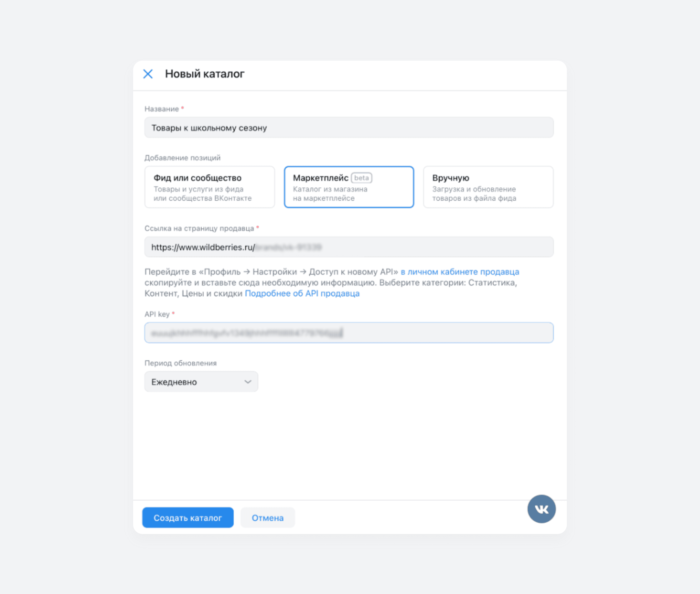700x594 pixels.
Task: Select the Маркетплейс option card
Action: (349, 187)
